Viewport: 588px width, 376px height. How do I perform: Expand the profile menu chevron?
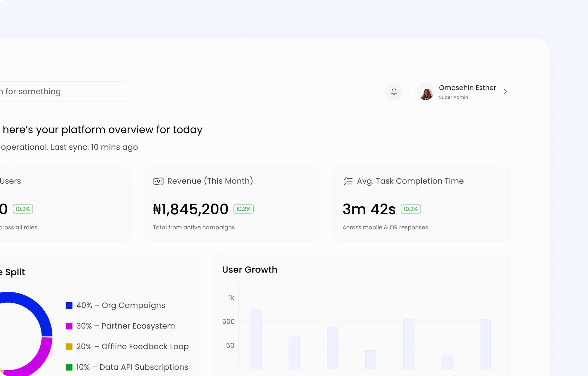coord(505,92)
